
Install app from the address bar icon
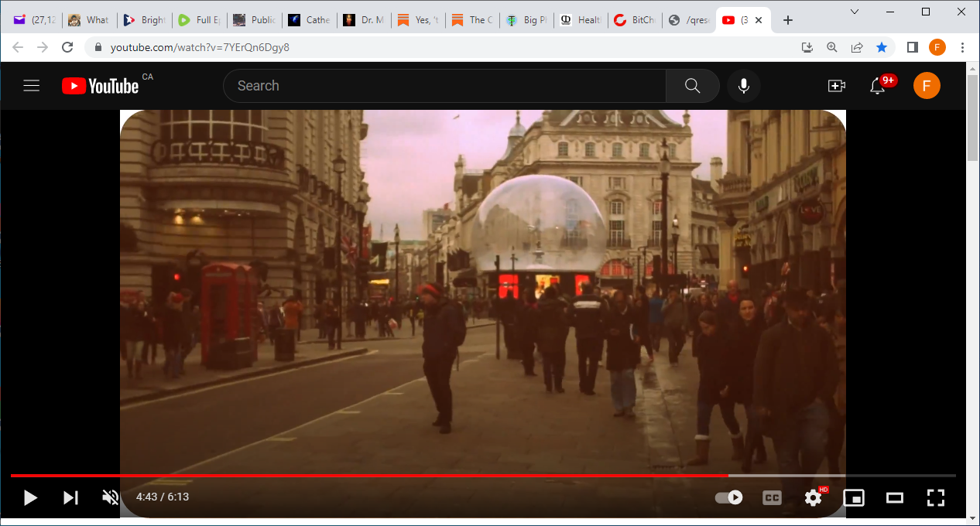807,47
